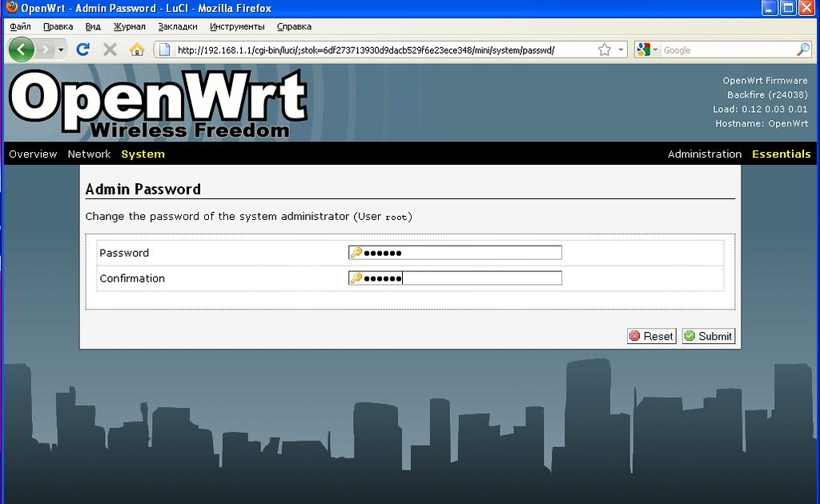Open the Инструменты menu
The height and width of the screenshot is (504, 820).
click(237, 26)
